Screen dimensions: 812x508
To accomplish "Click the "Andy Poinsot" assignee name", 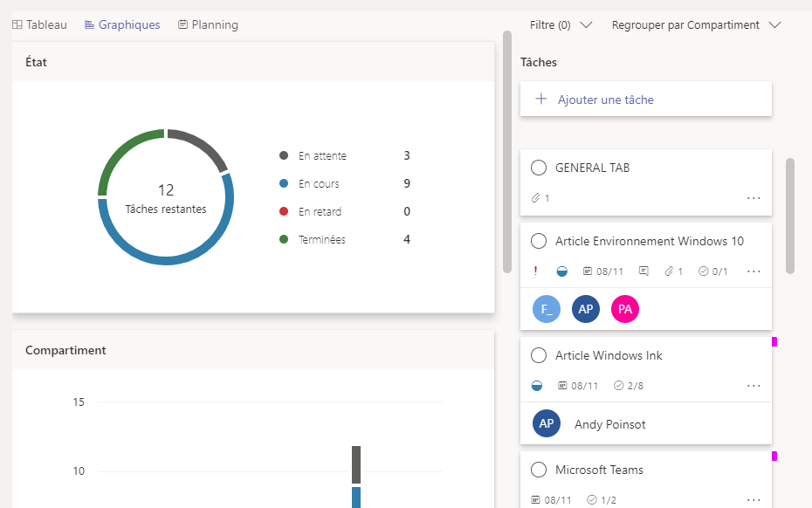I will pos(610,424).
